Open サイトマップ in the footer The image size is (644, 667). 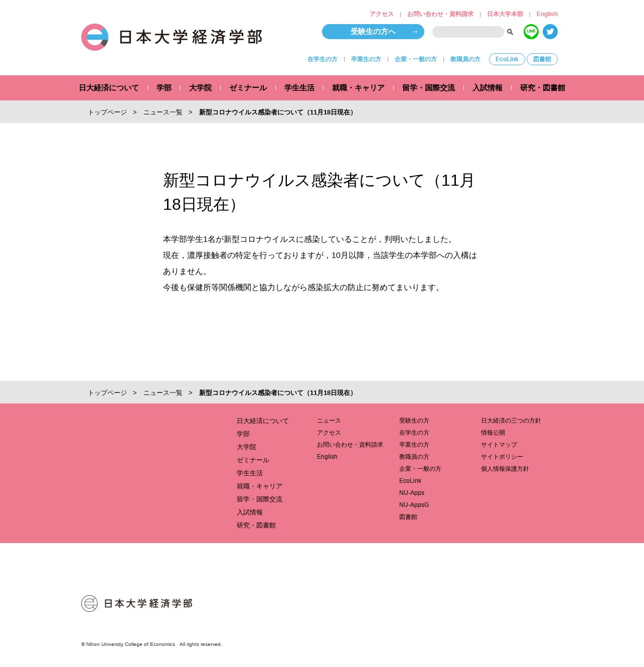(x=499, y=445)
